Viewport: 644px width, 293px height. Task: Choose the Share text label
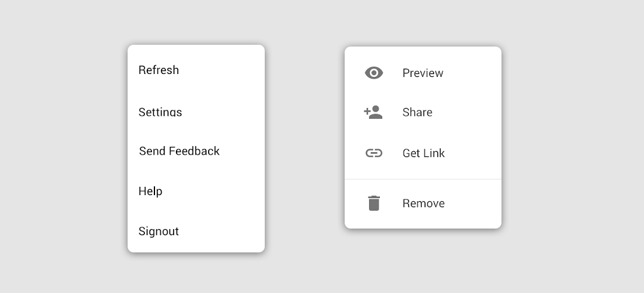[x=417, y=112]
